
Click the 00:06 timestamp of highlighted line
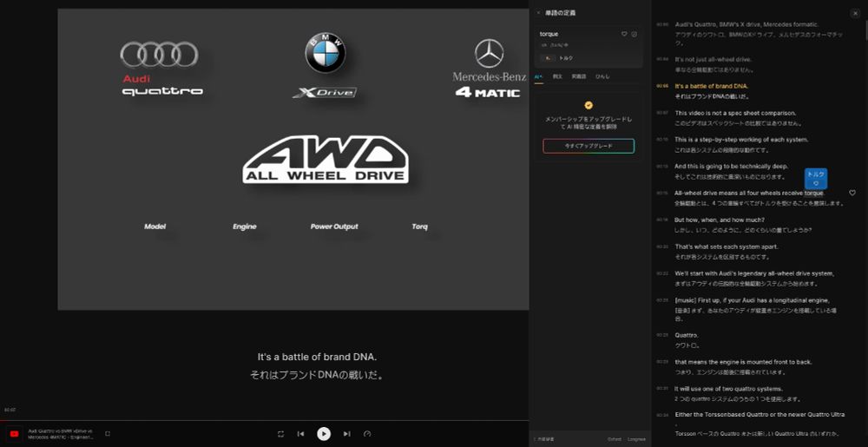click(x=662, y=86)
